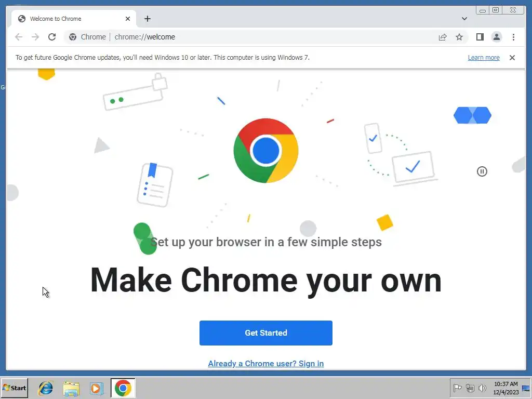
Task: Restore down the Chrome window
Action: (496, 10)
